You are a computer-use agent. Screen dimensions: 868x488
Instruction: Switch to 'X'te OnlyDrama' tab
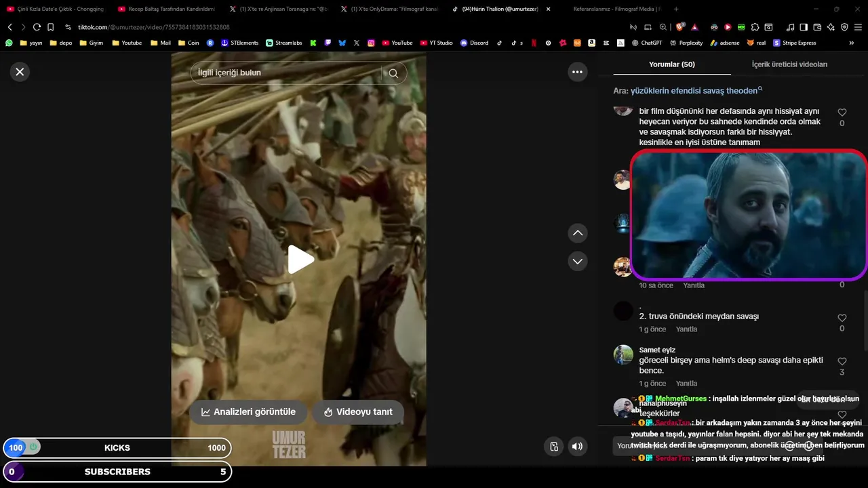(x=389, y=9)
